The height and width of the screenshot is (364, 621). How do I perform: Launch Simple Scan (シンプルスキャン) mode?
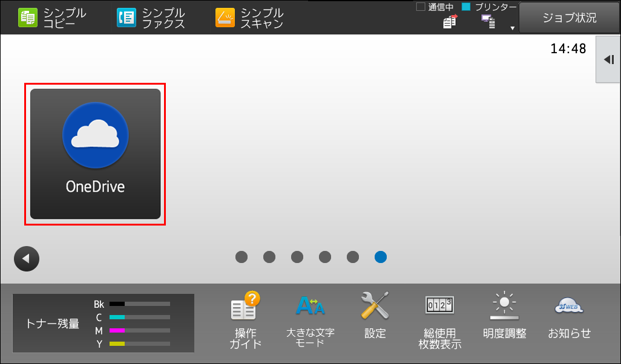coord(249,18)
